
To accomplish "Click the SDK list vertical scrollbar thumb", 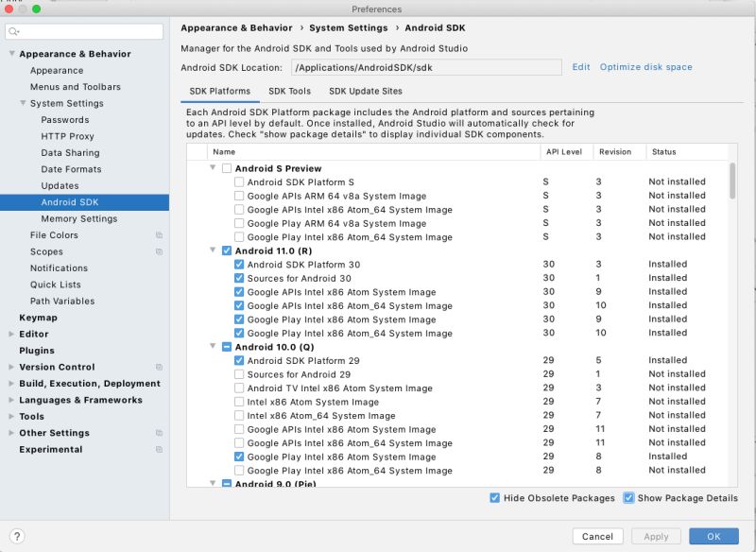I will point(732,181).
